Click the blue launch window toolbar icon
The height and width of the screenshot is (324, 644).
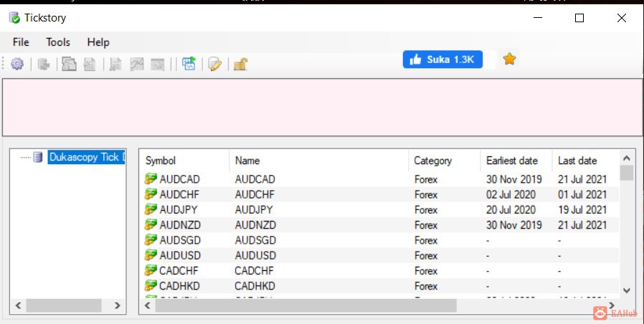[189, 64]
